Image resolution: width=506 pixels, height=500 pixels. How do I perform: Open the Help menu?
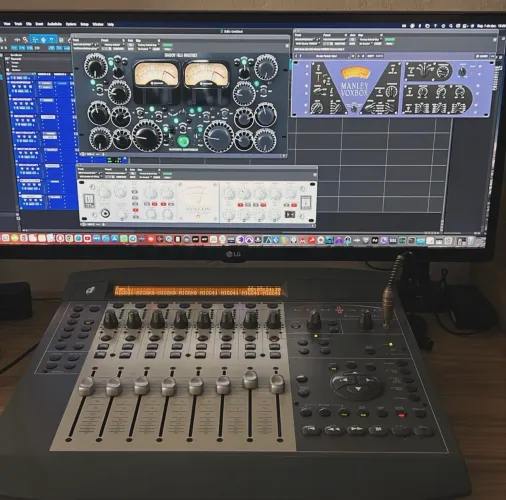click(x=111, y=24)
